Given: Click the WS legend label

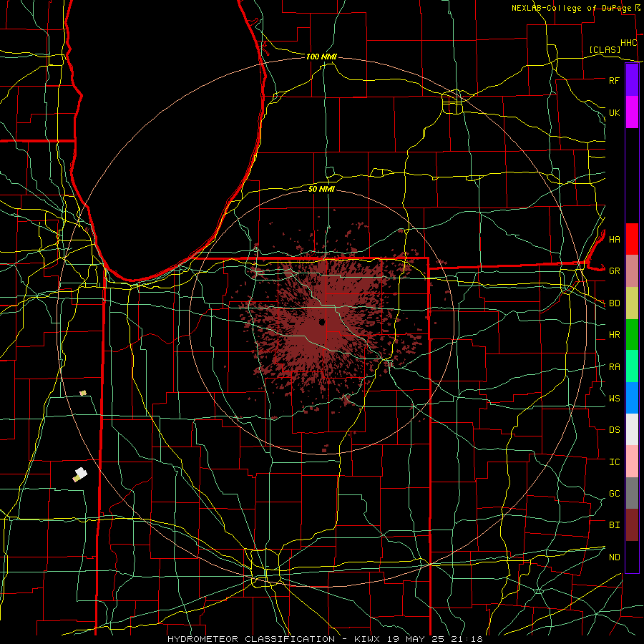Looking at the screenshot, I should [614, 399].
